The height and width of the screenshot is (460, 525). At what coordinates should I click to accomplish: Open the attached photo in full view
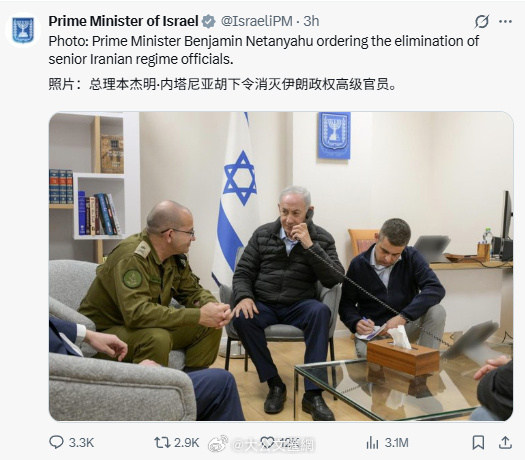(x=281, y=266)
